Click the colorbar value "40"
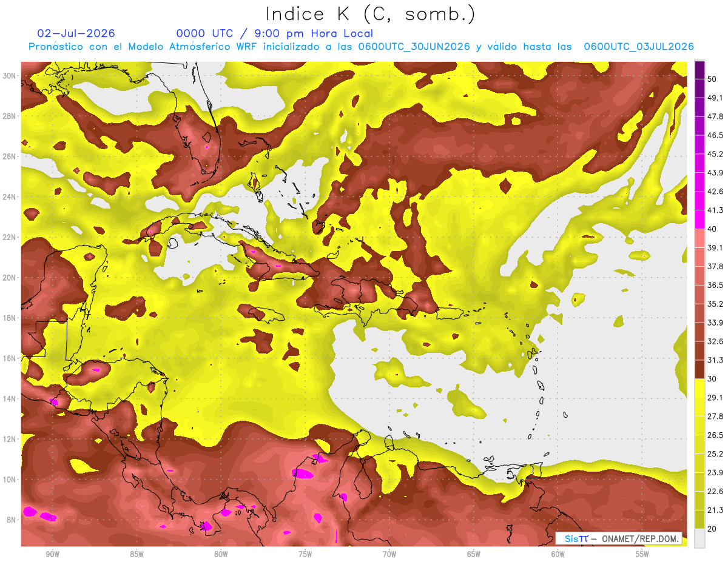The image size is (728, 562). click(712, 229)
